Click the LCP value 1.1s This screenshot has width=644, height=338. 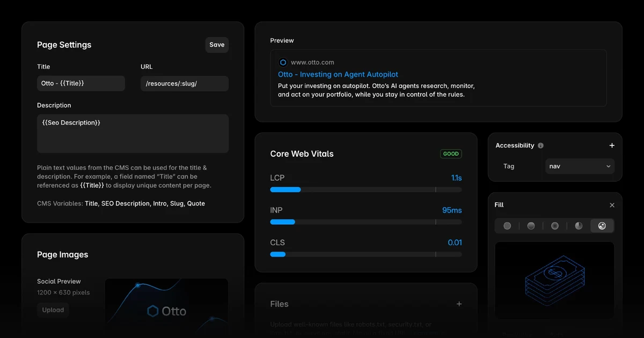pos(456,178)
